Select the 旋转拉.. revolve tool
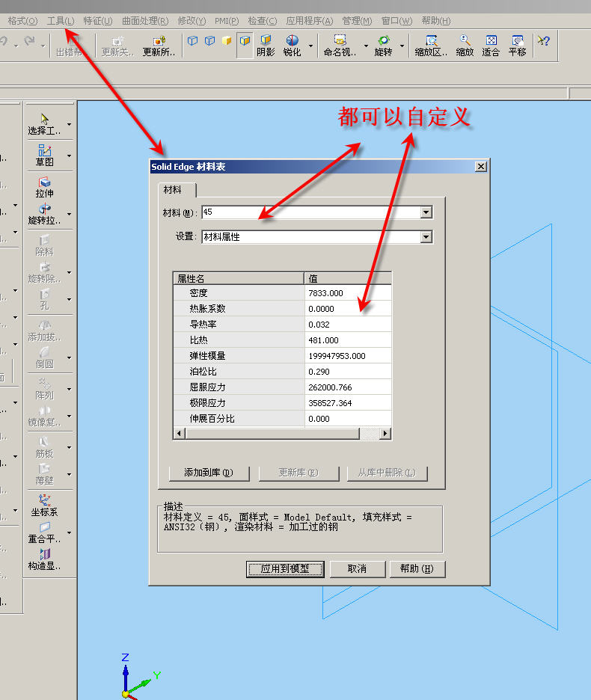This screenshot has height=700, width=591. [44, 215]
